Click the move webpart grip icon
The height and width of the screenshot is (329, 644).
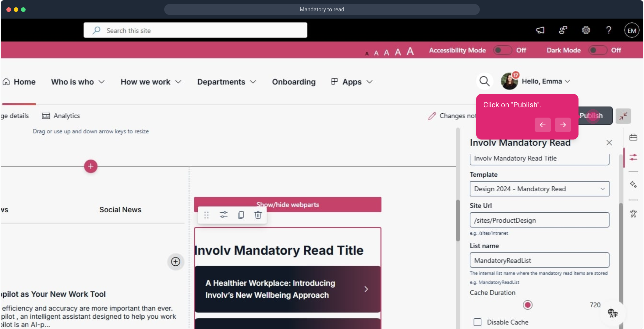207,215
